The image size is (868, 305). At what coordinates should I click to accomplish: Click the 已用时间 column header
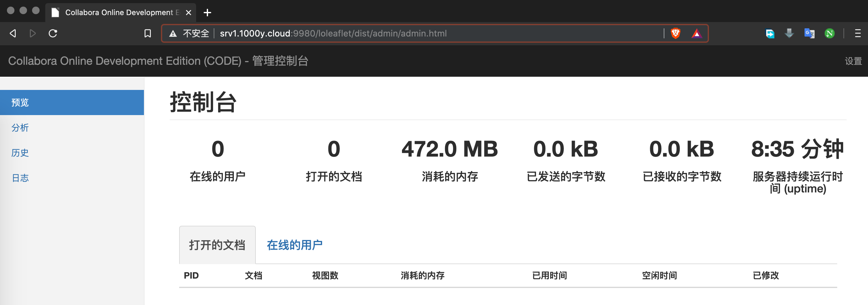point(550,276)
